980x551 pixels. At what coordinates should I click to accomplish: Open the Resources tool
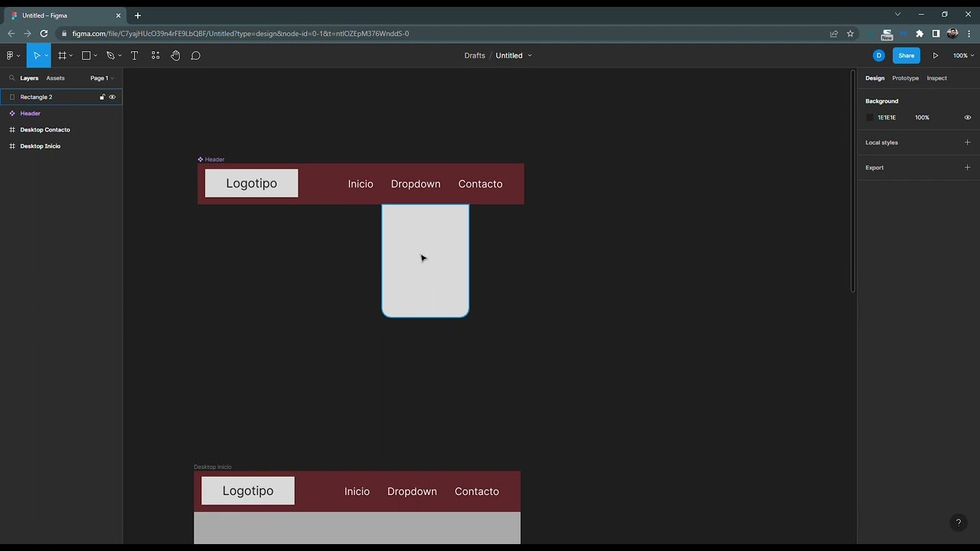[x=155, y=55]
